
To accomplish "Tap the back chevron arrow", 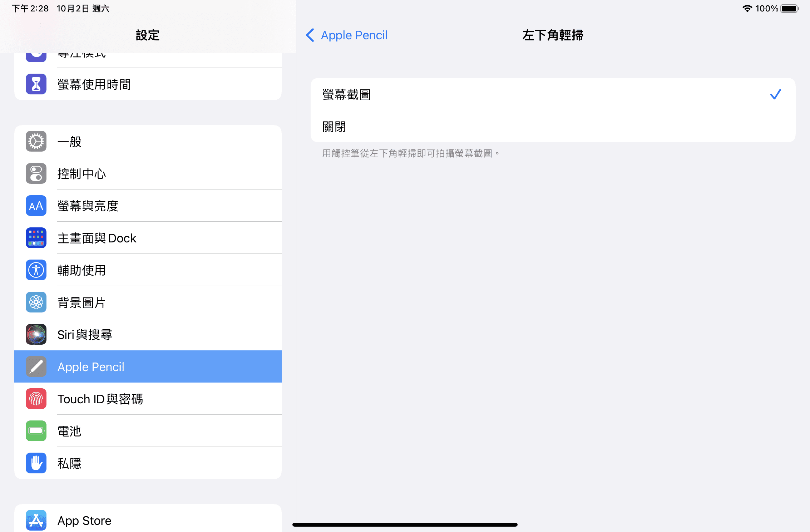I will pyautogui.click(x=310, y=35).
